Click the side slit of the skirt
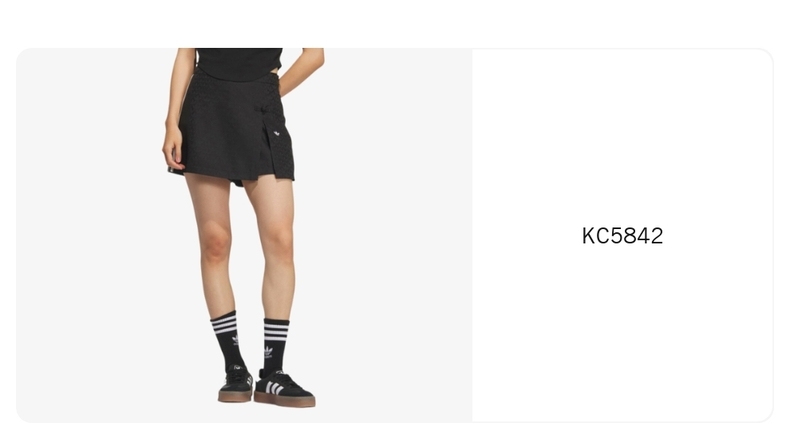The width and height of the screenshot is (790, 423). pos(268,151)
